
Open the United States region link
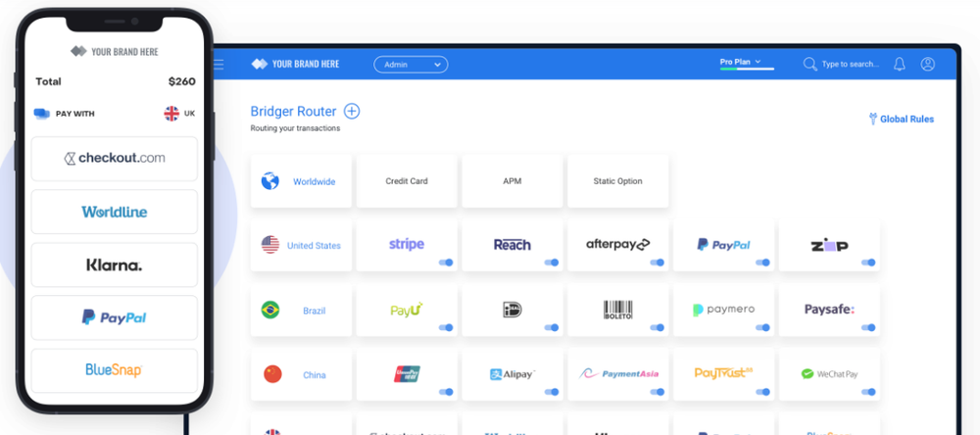(x=314, y=246)
